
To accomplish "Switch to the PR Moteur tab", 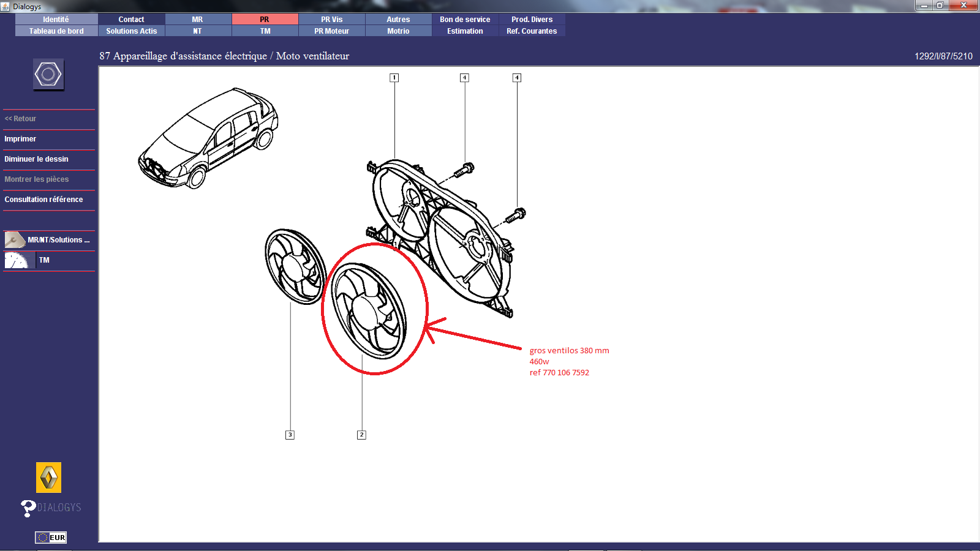I will [331, 31].
